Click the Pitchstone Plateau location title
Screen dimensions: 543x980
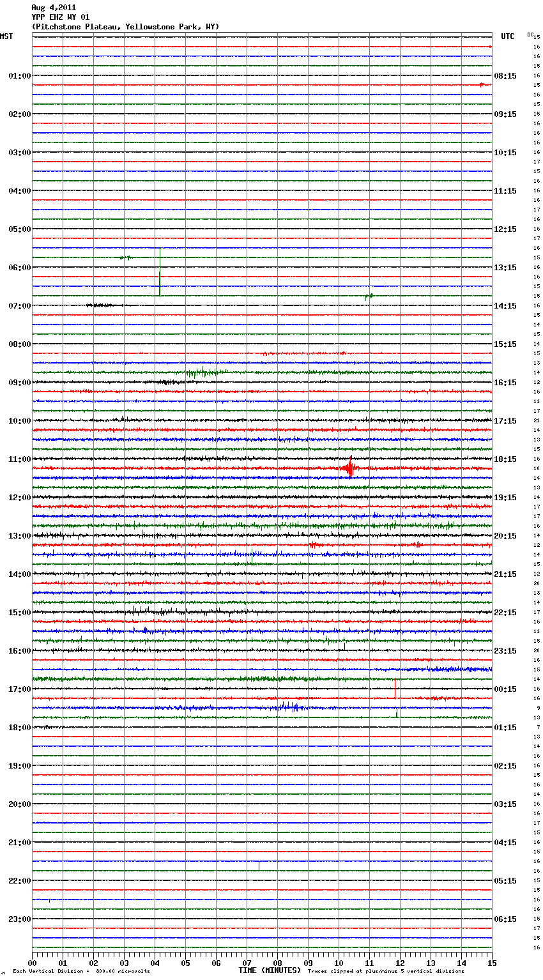pos(125,27)
